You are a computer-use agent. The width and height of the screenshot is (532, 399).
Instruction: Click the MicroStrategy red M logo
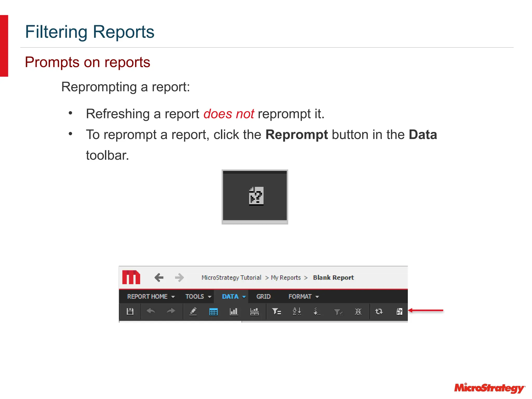131,277
